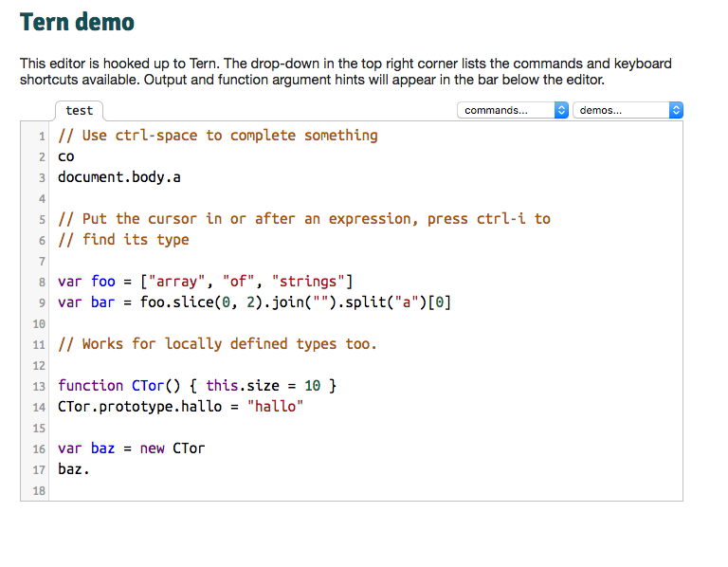Click the 'foo' variable declaration
This screenshot has height=567, width=728.
coord(102,282)
